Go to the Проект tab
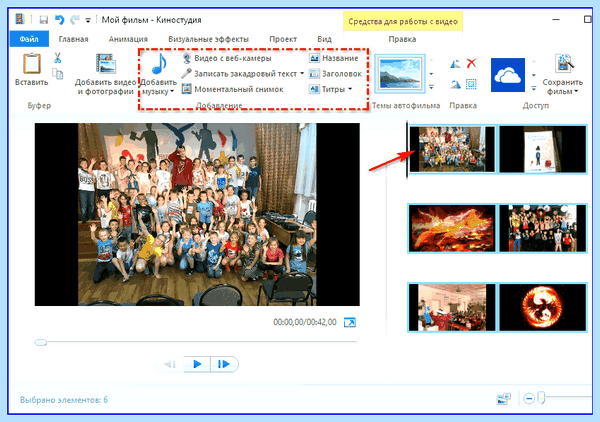 coord(283,39)
